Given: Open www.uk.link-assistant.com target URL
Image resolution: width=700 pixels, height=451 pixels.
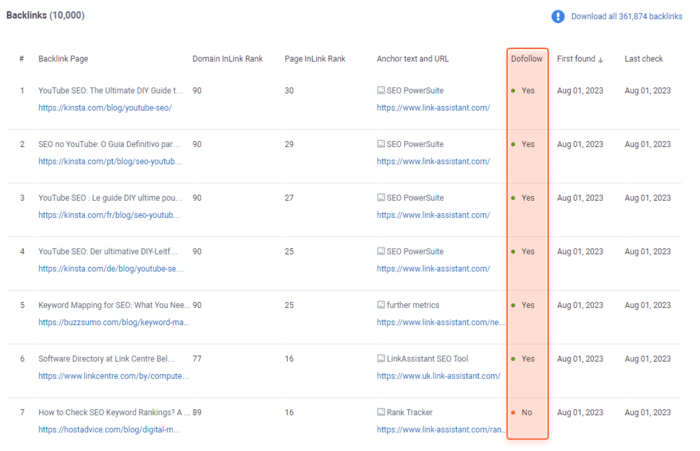Looking at the screenshot, I should 438,376.
